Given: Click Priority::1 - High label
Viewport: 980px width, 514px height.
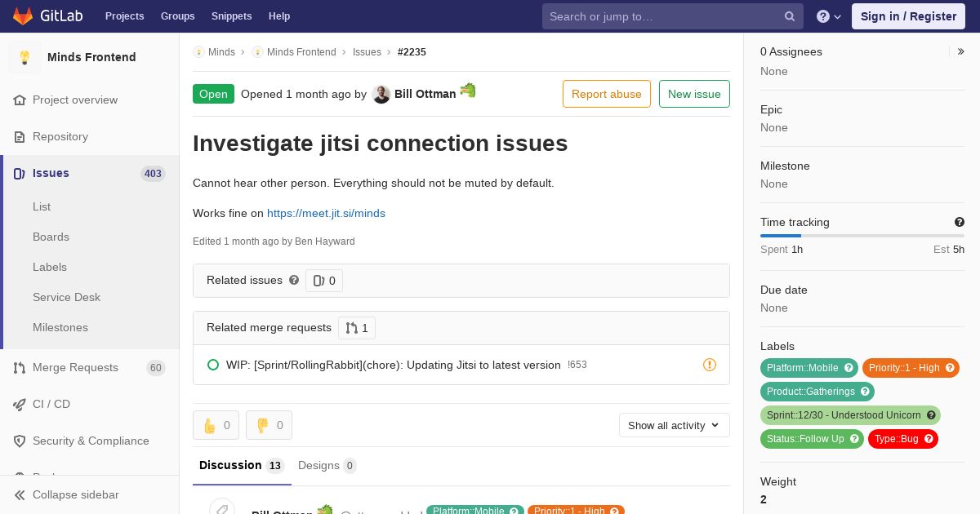Looking at the screenshot, I should tap(904, 368).
